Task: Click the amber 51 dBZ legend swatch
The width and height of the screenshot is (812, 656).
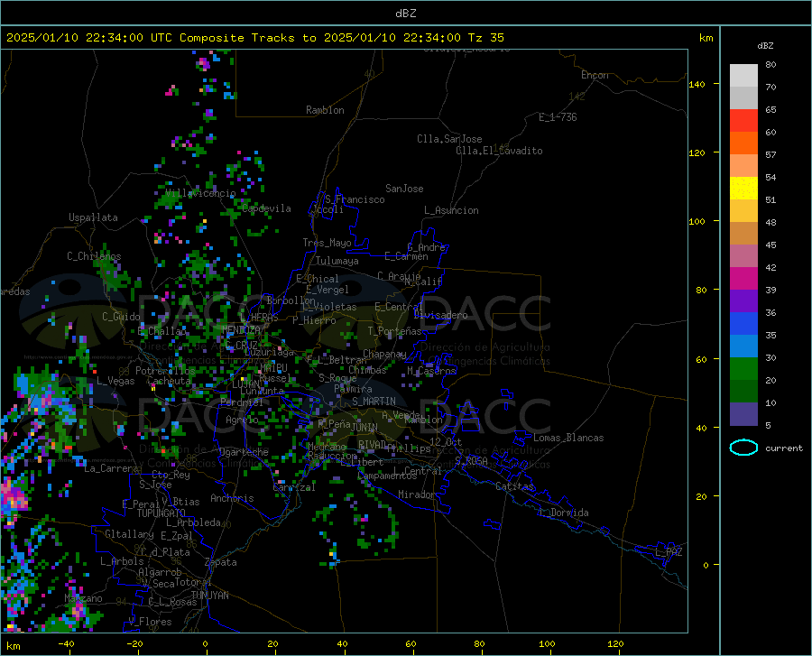Action: point(743,211)
